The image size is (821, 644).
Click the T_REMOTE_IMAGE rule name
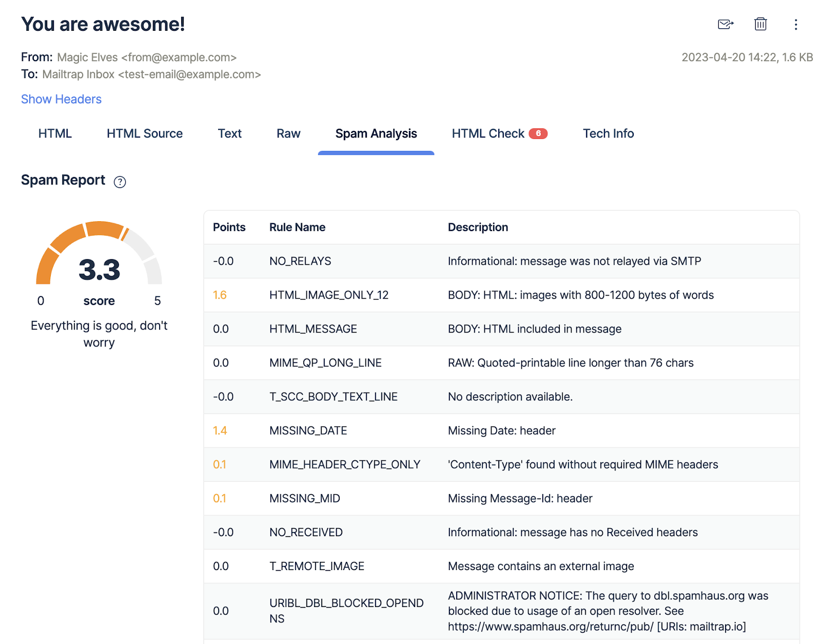[x=317, y=566]
